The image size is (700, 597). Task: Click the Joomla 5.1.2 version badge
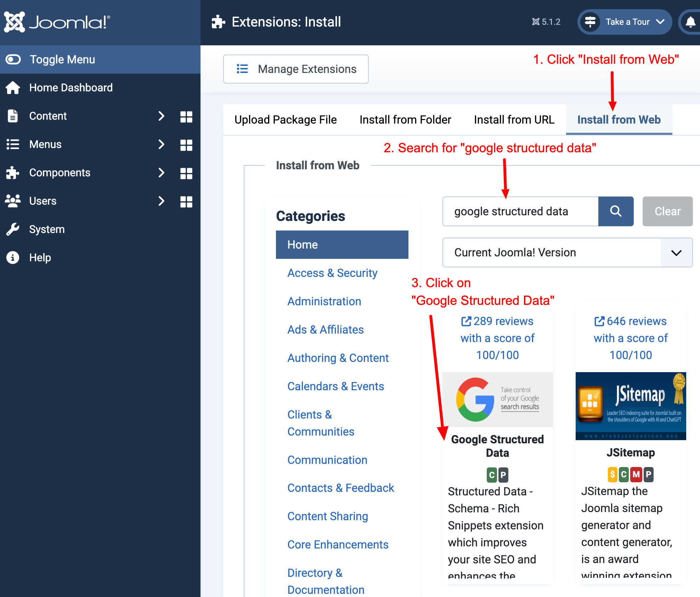[546, 22]
